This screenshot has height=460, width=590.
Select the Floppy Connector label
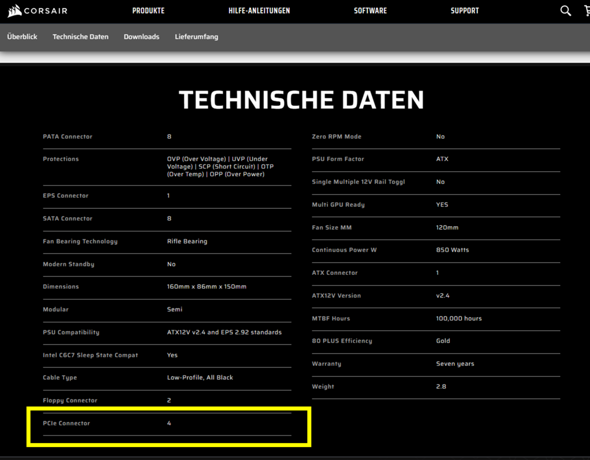[x=70, y=401]
